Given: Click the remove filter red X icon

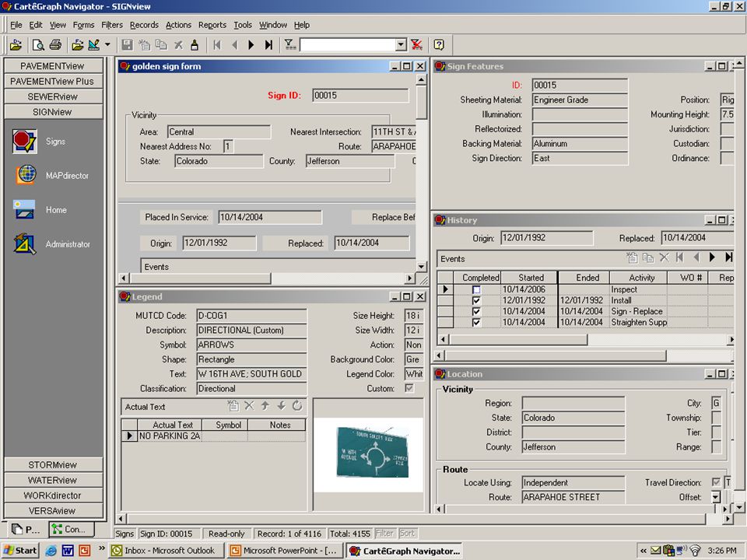Looking at the screenshot, I should 417,45.
